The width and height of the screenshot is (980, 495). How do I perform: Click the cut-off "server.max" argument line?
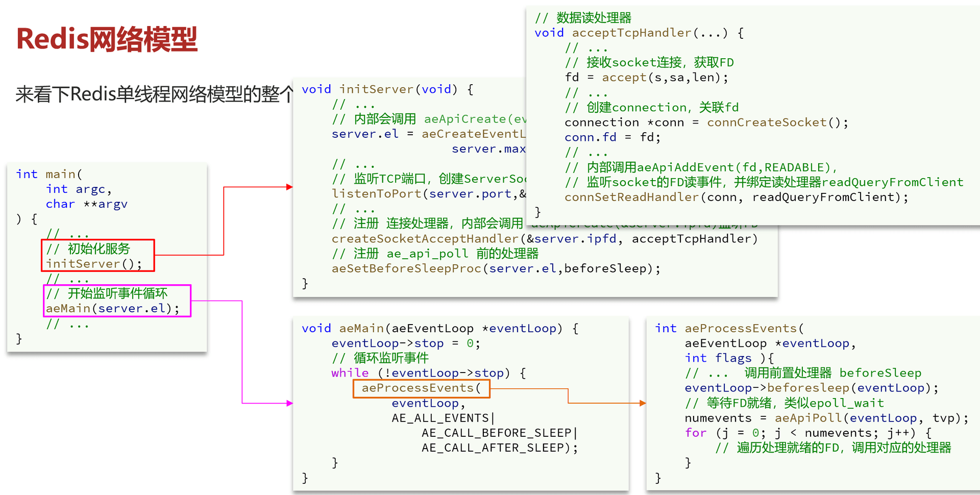coord(488,149)
